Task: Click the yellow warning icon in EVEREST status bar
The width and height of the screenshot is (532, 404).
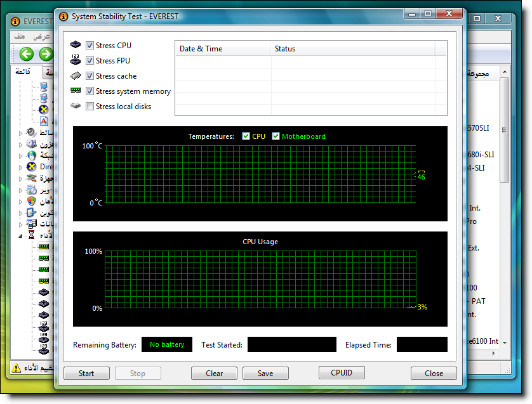Action: [16, 368]
